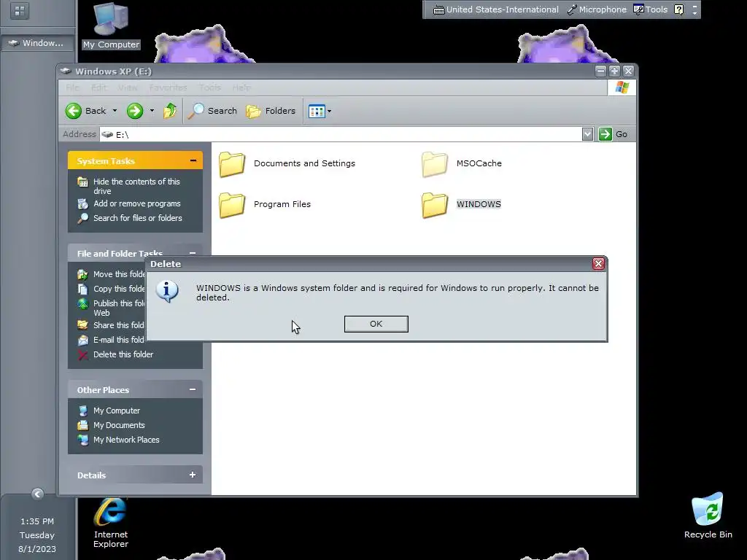
Task: Click the red X Delete folder icon
Action: pyautogui.click(x=83, y=355)
